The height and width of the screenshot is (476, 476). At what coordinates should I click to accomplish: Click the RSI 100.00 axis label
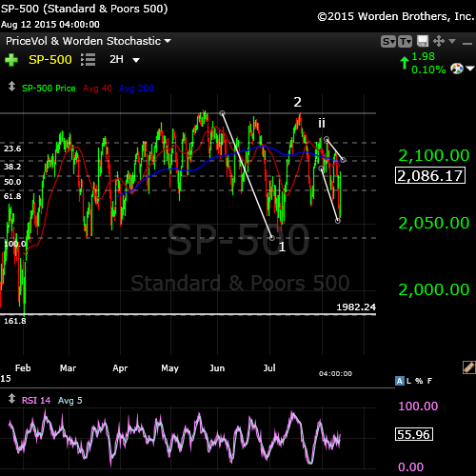(418, 407)
